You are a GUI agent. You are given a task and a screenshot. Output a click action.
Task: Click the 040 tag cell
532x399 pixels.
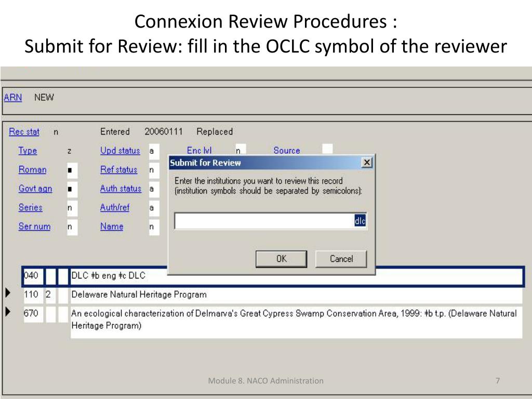coord(33,275)
